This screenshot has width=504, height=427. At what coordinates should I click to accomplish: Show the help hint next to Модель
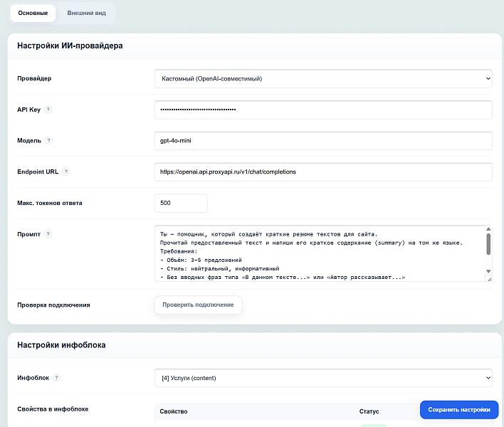(48, 140)
